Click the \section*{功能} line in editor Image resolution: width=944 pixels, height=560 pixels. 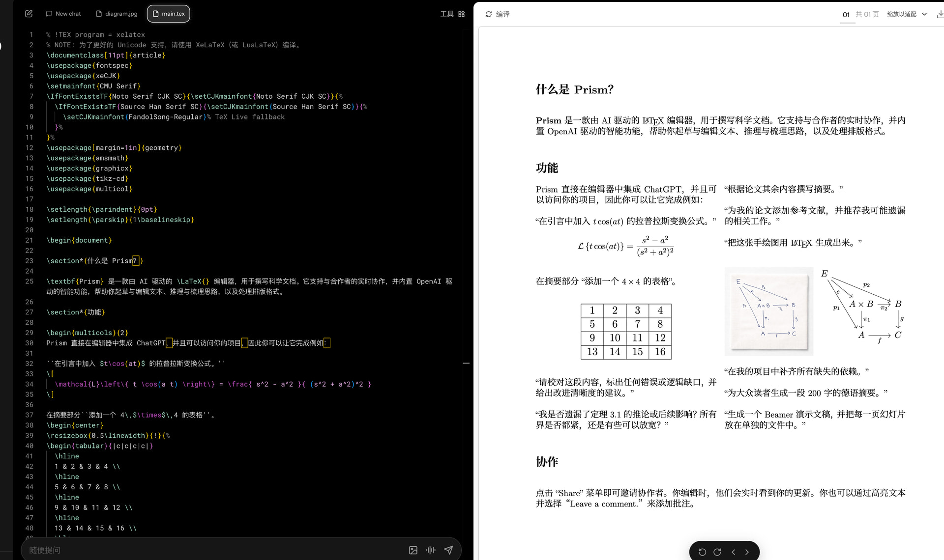(75, 312)
